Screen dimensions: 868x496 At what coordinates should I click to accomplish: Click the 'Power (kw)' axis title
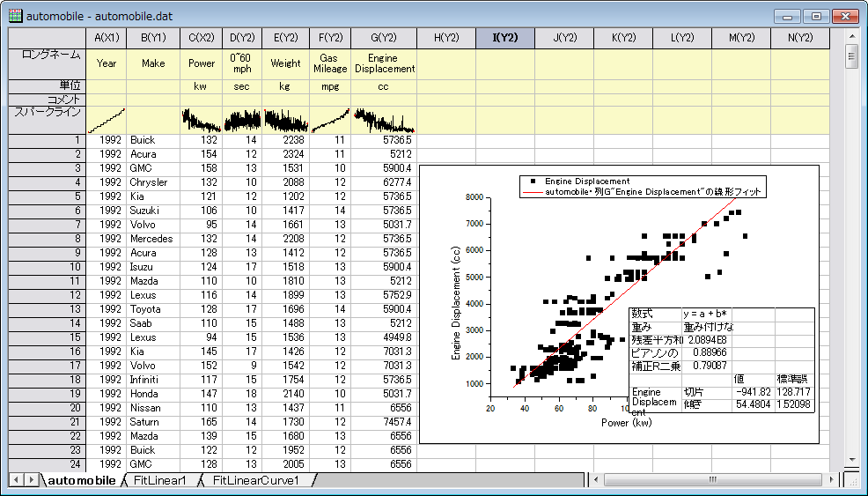click(627, 423)
